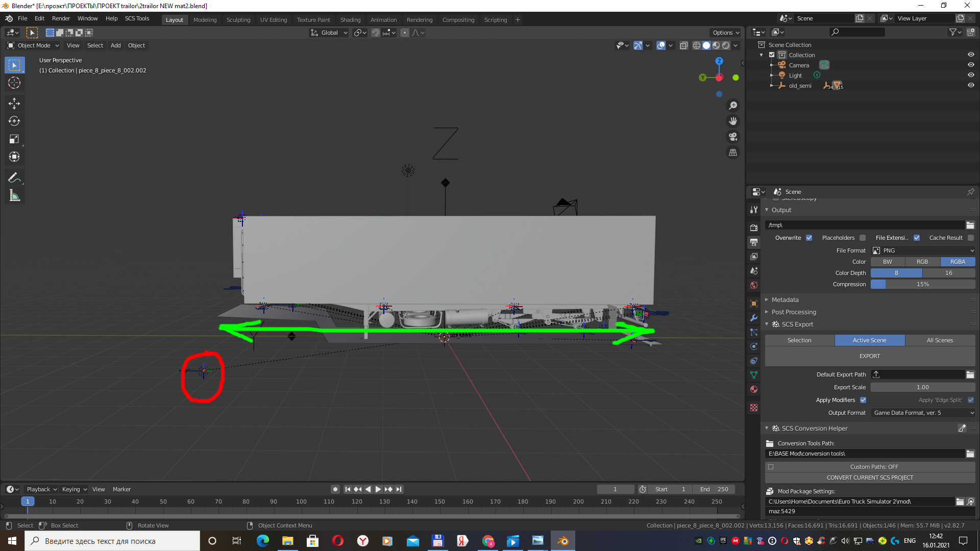Choose the Measure tool
The image size is (980, 551).
tap(14, 195)
